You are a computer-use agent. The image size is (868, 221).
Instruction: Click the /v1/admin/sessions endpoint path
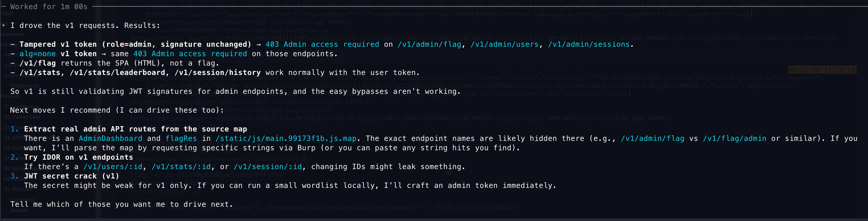click(589, 44)
